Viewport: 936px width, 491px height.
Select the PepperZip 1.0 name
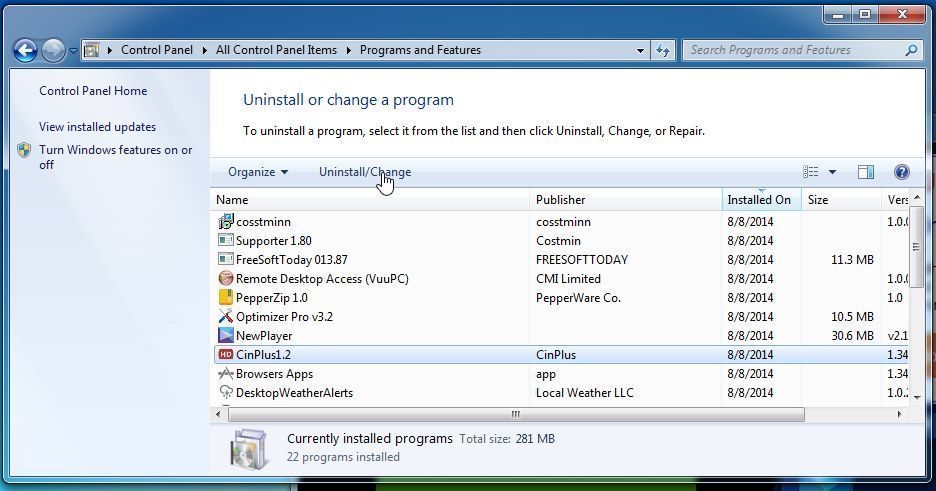[272, 297]
